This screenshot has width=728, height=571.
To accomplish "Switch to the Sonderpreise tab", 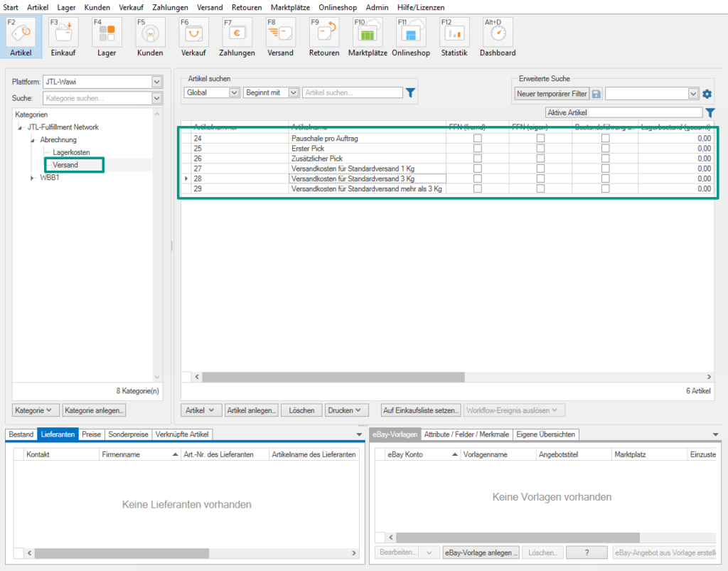I will click(128, 434).
